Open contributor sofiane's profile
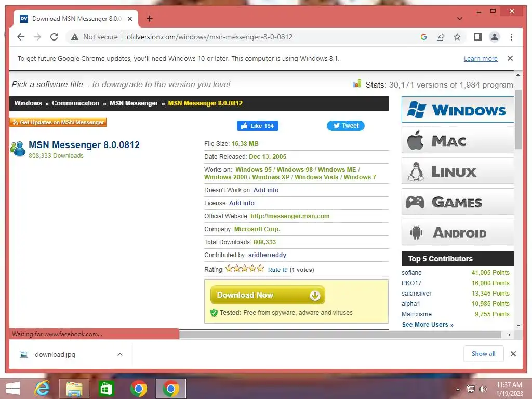The height and width of the screenshot is (399, 532). (411, 273)
